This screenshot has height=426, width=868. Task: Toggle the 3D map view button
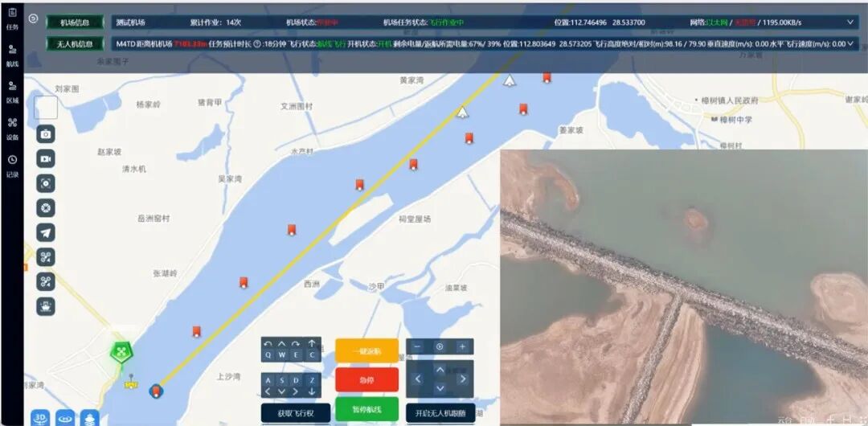point(40,418)
